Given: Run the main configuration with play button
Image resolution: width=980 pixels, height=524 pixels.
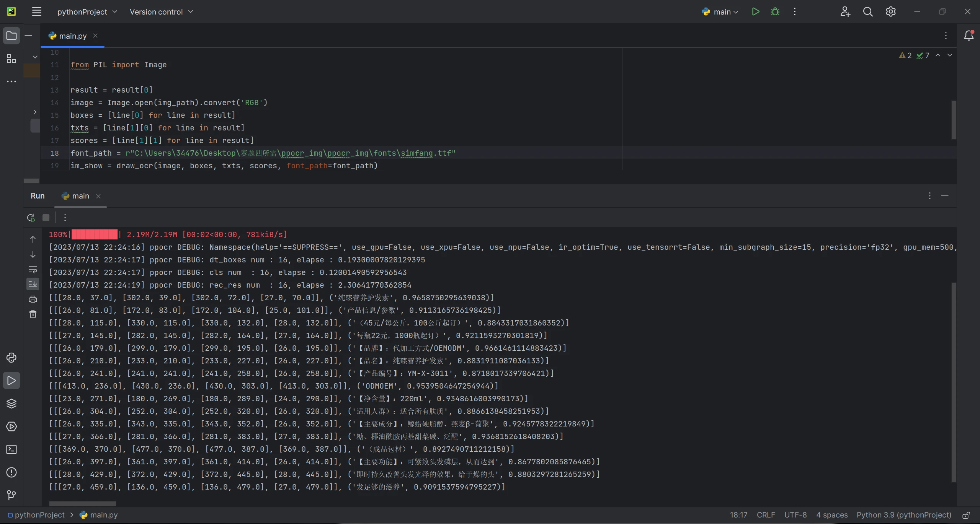Looking at the screenshot, I should pyautogui.click(x=755, y=11).
